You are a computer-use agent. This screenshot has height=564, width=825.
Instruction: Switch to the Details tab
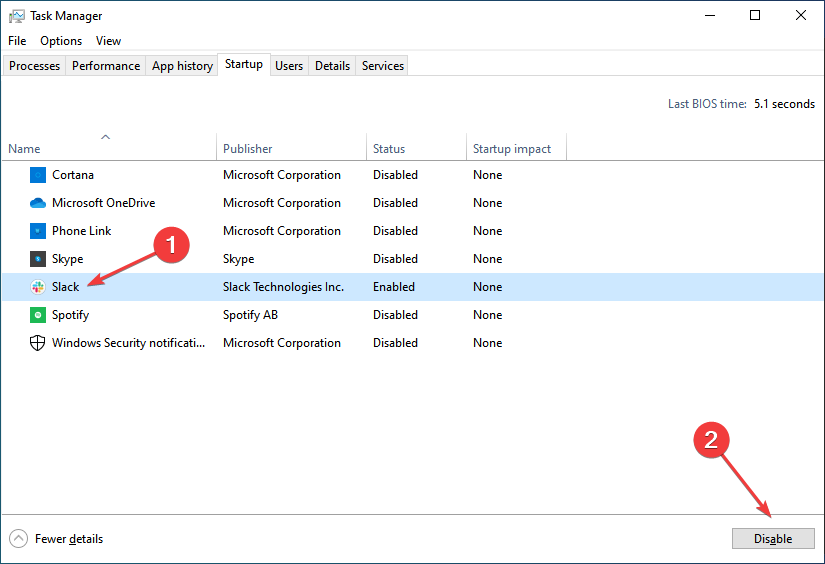pos(332,66)
